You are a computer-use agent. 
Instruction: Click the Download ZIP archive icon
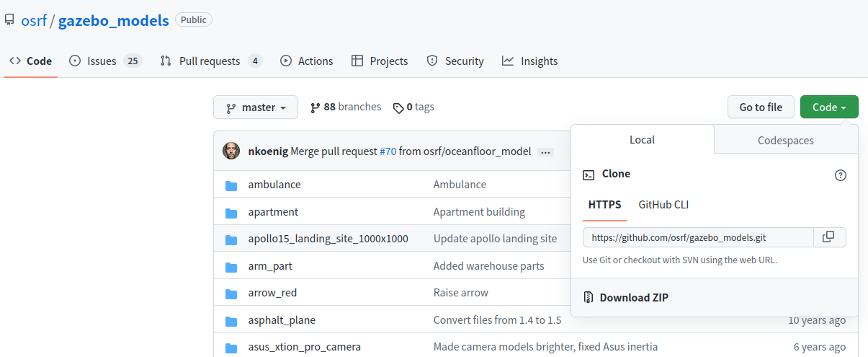pyautogui.click(x=589, y=298)
